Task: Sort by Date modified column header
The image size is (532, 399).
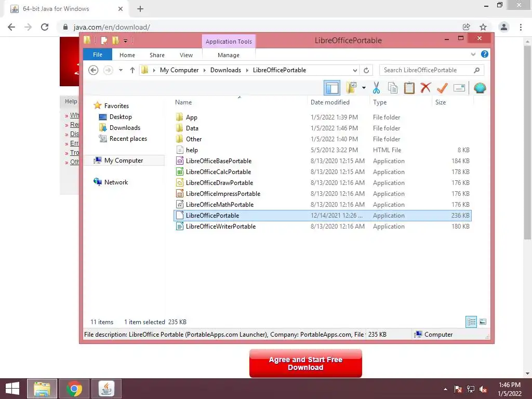Action: pyautogui.click(x=330, y=102)
